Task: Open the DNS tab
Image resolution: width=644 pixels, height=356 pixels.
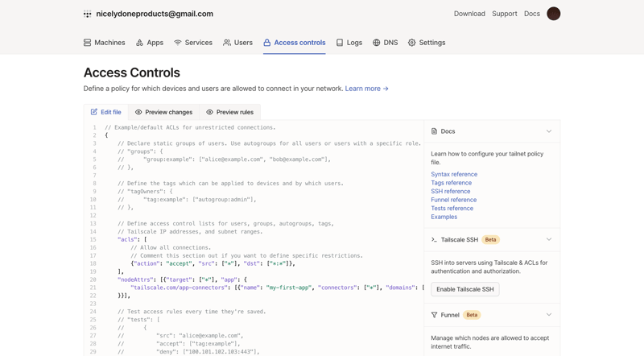Action: pos(386,43)
